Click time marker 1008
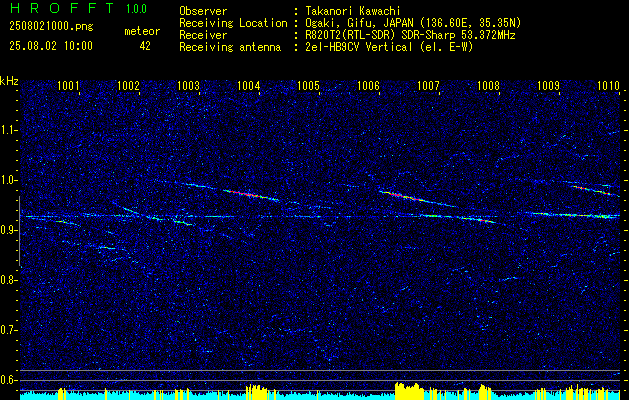 click(489, 85)
